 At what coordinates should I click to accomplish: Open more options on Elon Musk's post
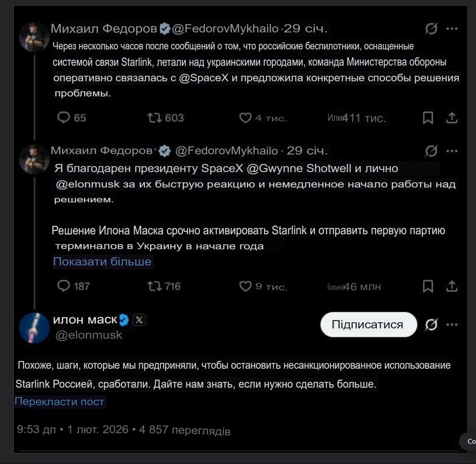pos(452,325)
